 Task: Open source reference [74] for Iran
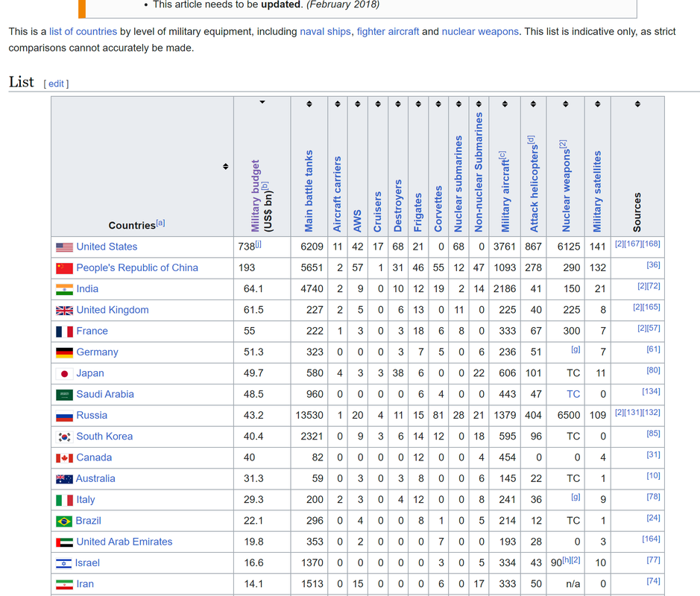coord(653,581)
